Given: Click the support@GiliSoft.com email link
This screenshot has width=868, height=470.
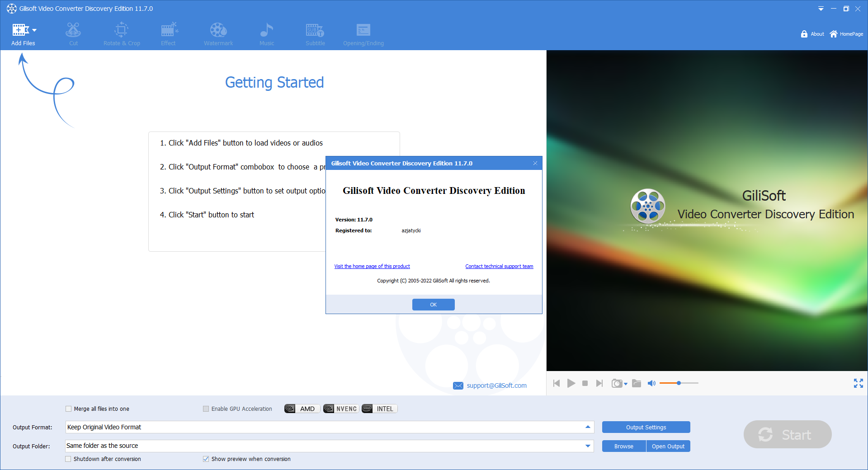Looking at the screenshot, I should tap(497, 385).
